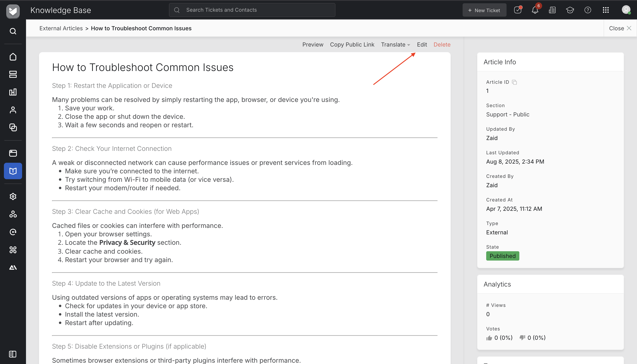Screen dimensions: 637x364
Task: Click 'Save your work.' list item
Action: coord(90,108)
